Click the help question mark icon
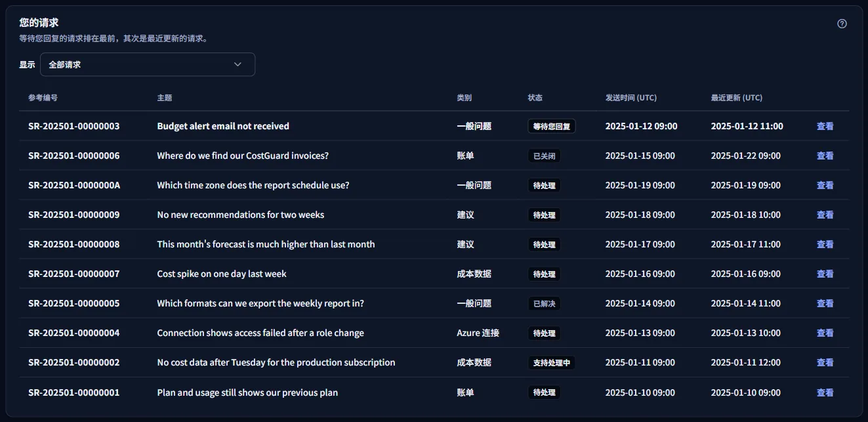Viewport: 868px width, 422px height. click(842, 24)
